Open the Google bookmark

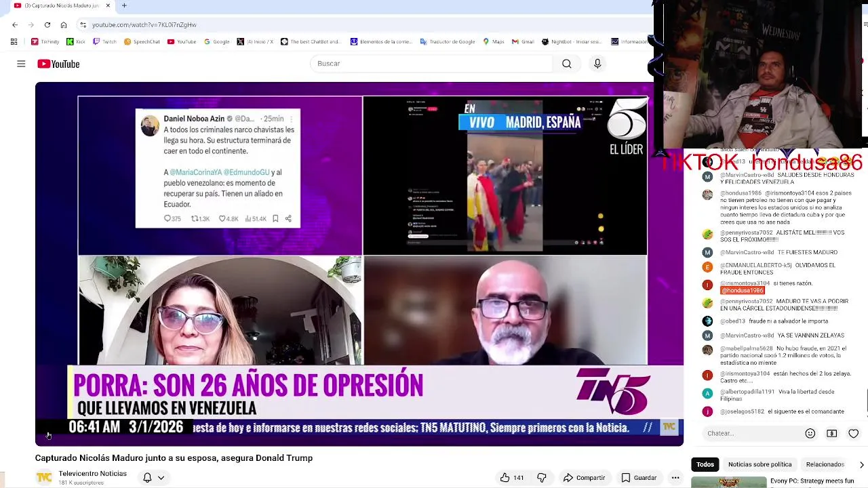tap(216, 42)
